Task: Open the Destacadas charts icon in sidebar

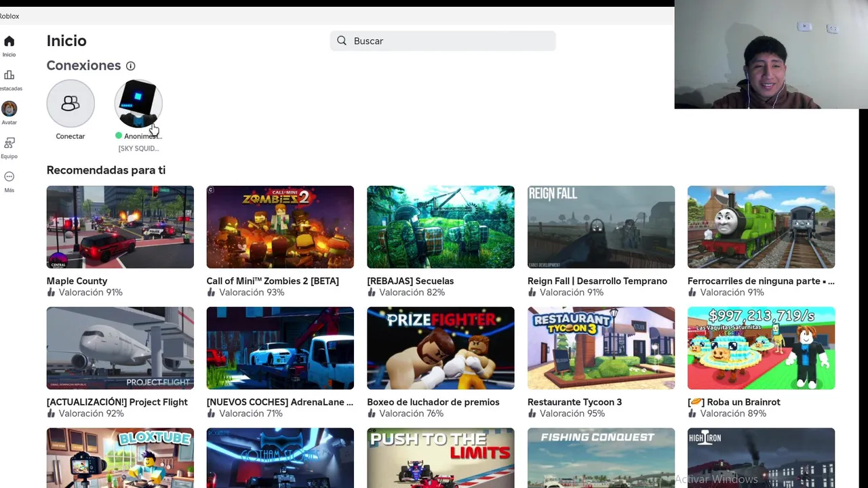Action: [9, 75]
